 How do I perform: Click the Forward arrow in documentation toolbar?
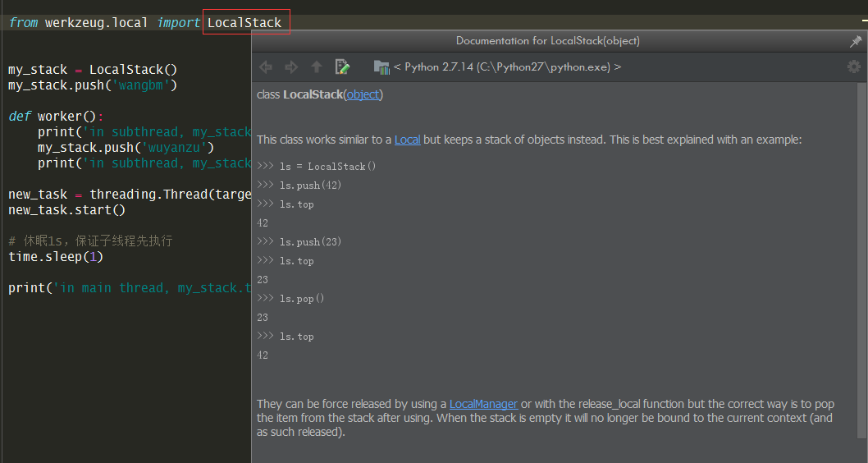point(291,67)
